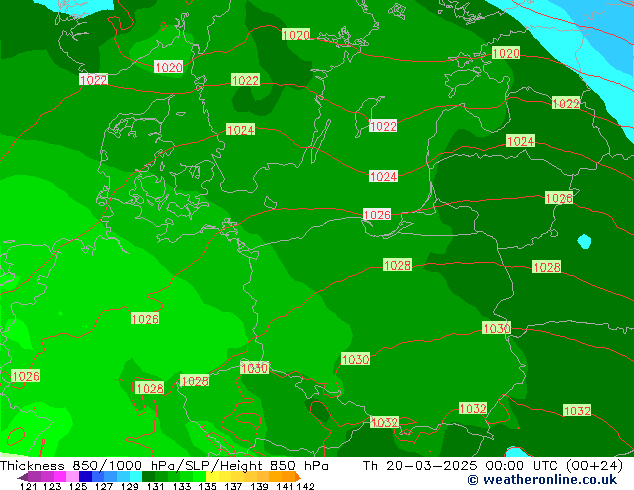
Task: Click the weatheronline.co.uk copyright link
Action: (542, 480)
